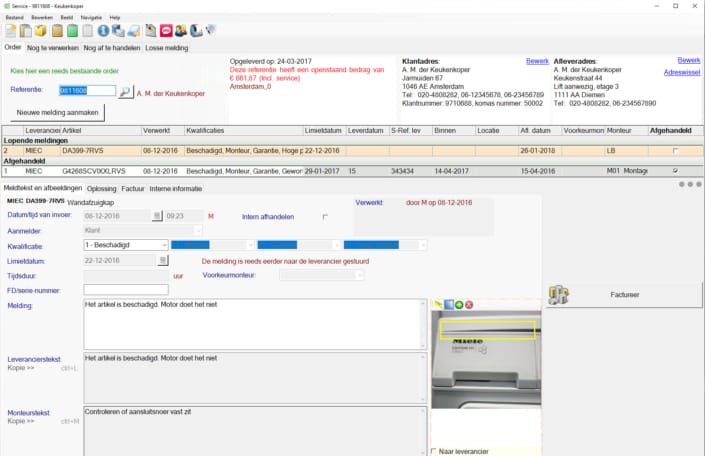Toggle Afgehandeld checkbox for DA399-7RVS row
The height and width of the screenshot is (456, 705).
(x=675, y=150)
